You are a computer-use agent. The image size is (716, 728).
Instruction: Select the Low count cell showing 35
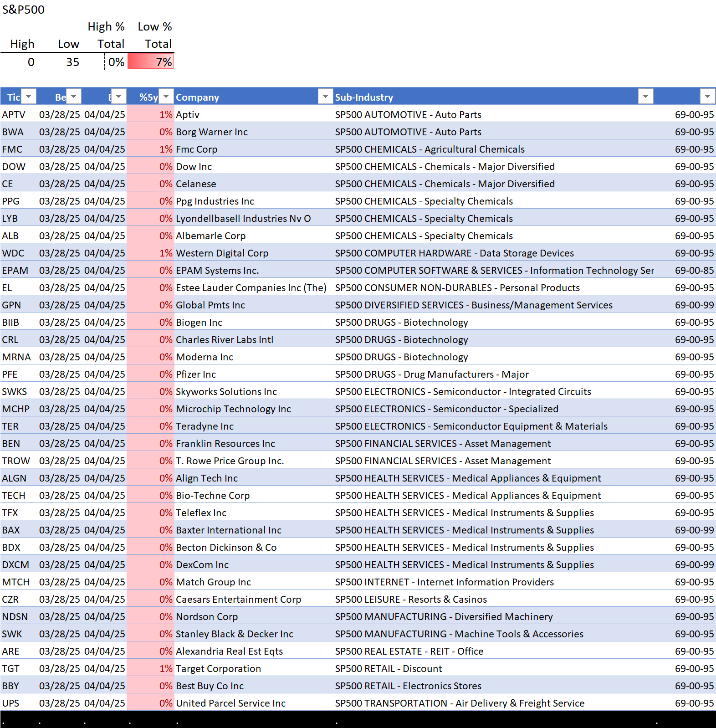click(59, 62)
